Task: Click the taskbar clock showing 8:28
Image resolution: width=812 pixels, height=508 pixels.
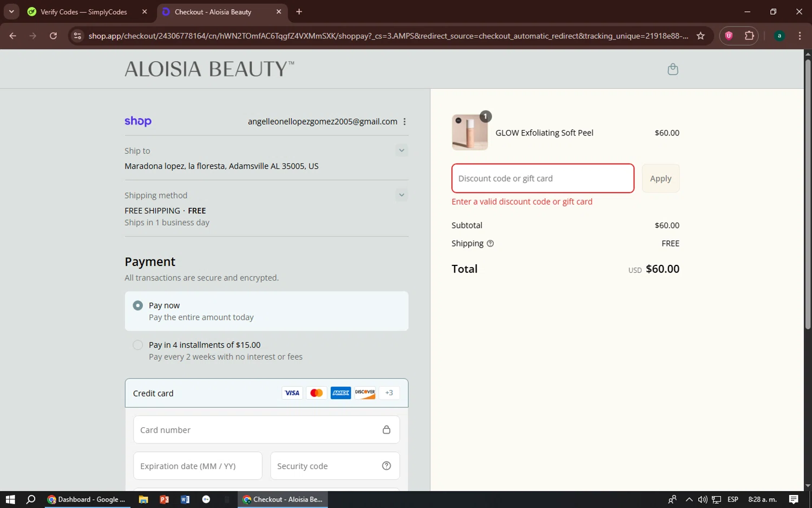Action: (x=762, y=499)
